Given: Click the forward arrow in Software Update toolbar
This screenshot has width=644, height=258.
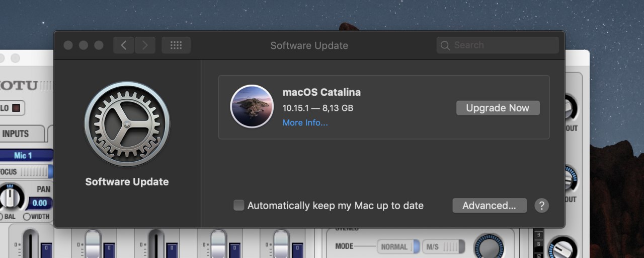Looking at the screenshot, I should [145, 45].
